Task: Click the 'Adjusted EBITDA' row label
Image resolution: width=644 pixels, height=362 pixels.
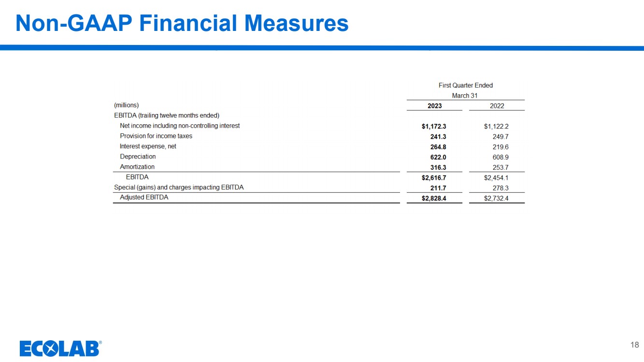Action: click(x=144, y=197)
